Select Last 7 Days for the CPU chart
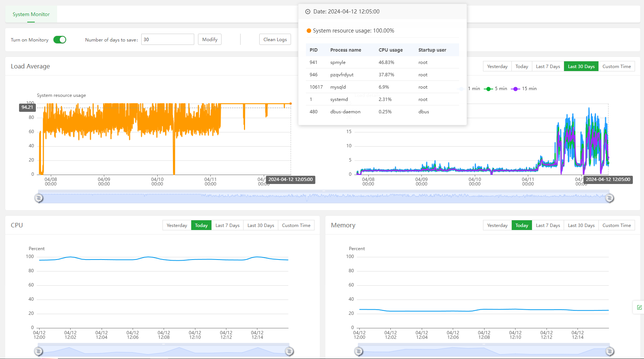 coord(227,225)
